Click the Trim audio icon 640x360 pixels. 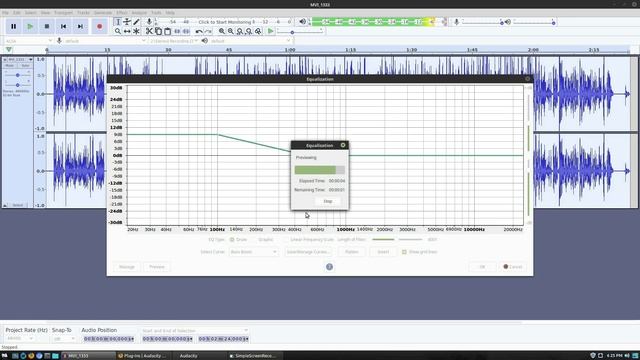tap(177, 31)
